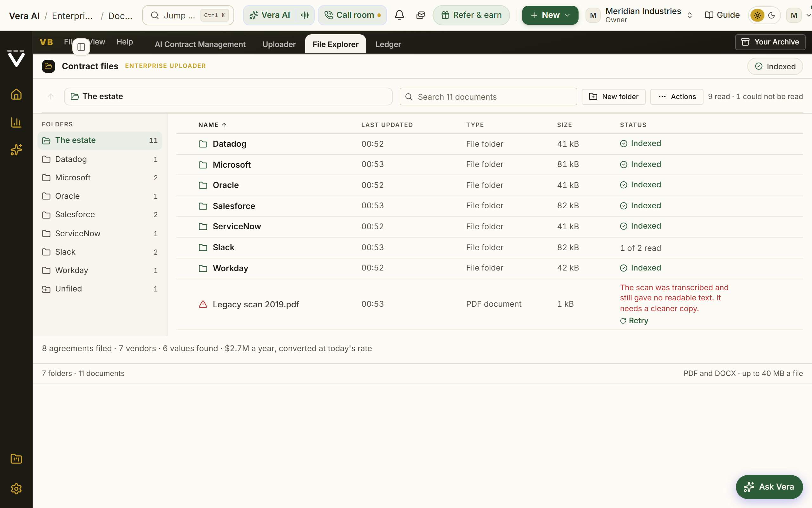Open the Microsoft folder row in list
812x508 pixels.
point(489,165)
